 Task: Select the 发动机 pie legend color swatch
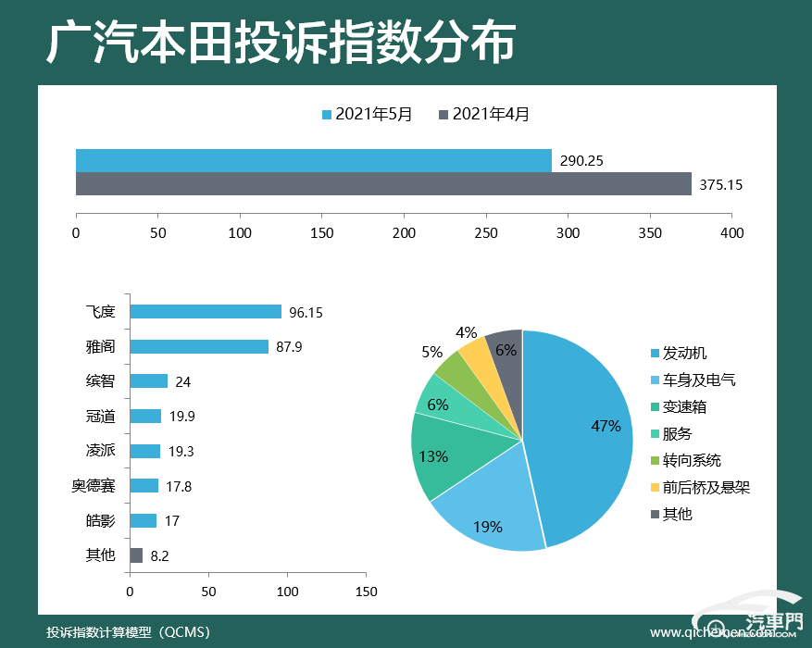(x=656, y=354)
